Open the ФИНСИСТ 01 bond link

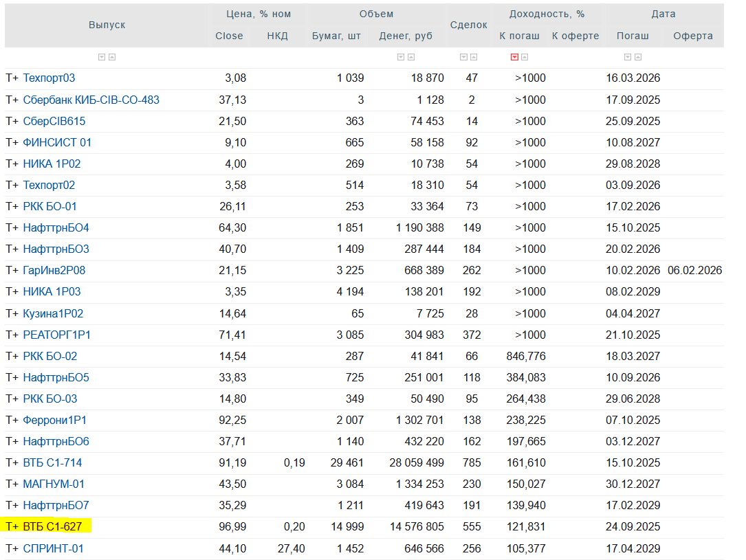point(57,143)
